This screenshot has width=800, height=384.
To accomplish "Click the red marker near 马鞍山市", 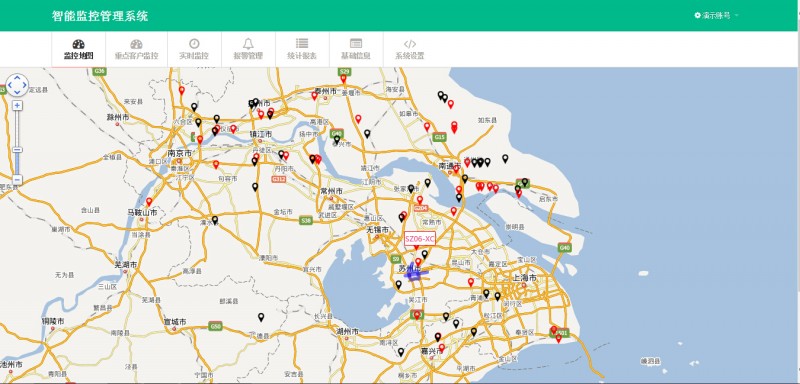I will click(149, 202).
